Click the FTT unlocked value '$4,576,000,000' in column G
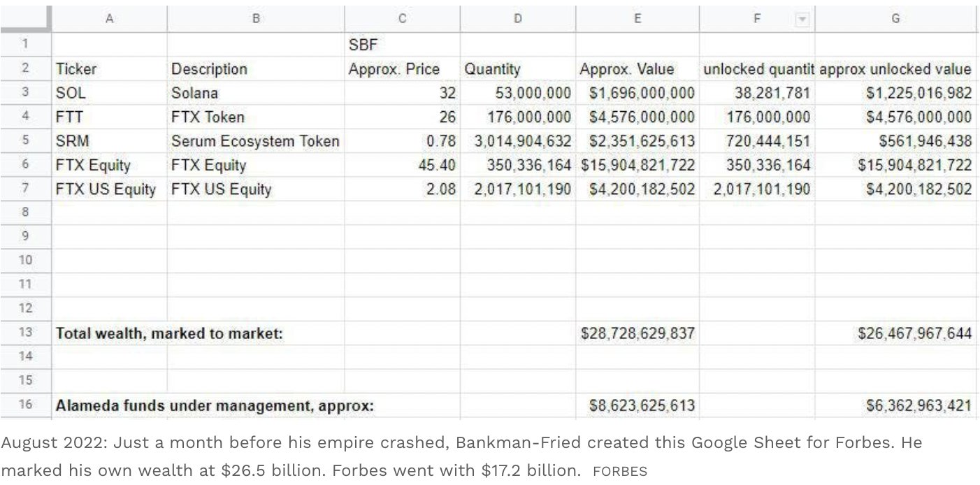 (x=895, y=117)
